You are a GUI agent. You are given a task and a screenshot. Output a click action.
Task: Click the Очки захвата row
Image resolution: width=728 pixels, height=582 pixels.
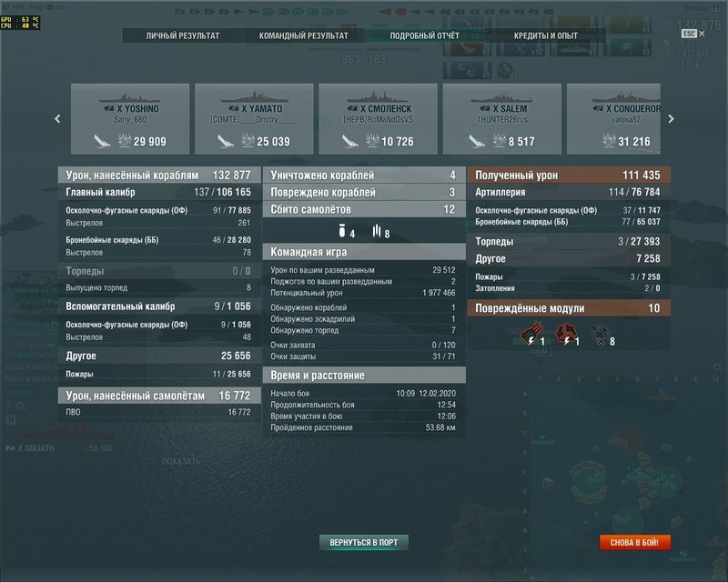point(364,345)
